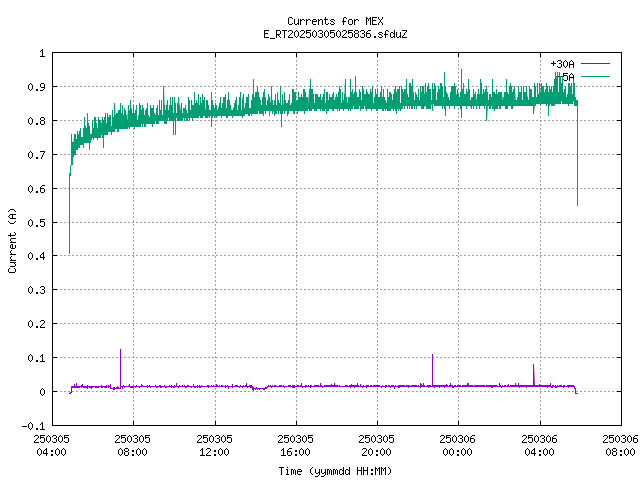Click x-axis label 250305 16:00
Image resolution: width=640 pixels, height=480 pixels.
click(x=296, y=445)
